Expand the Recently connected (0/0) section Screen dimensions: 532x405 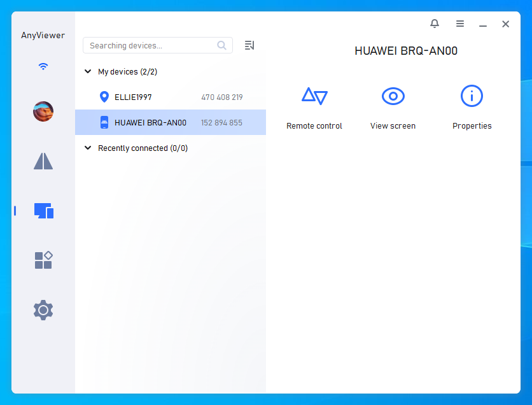coord(88,148)
